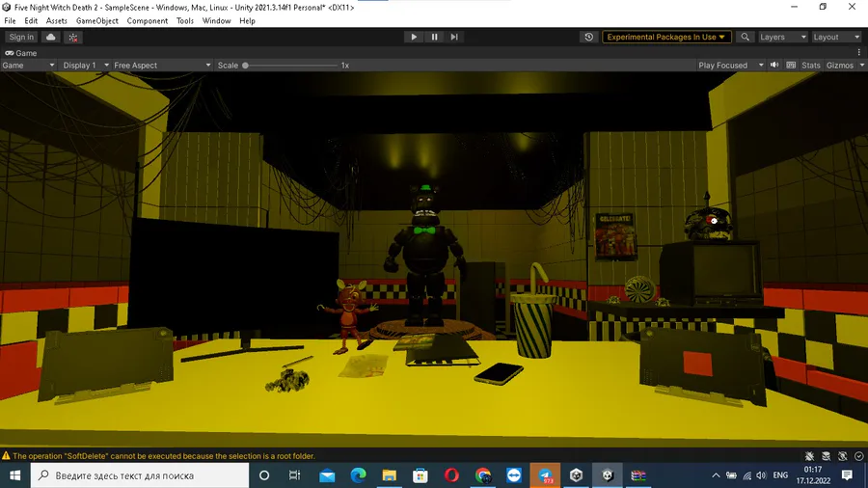Screen dimensions: 868x488
Task: Open Unity Hub from taskbar
Action: 577,475
